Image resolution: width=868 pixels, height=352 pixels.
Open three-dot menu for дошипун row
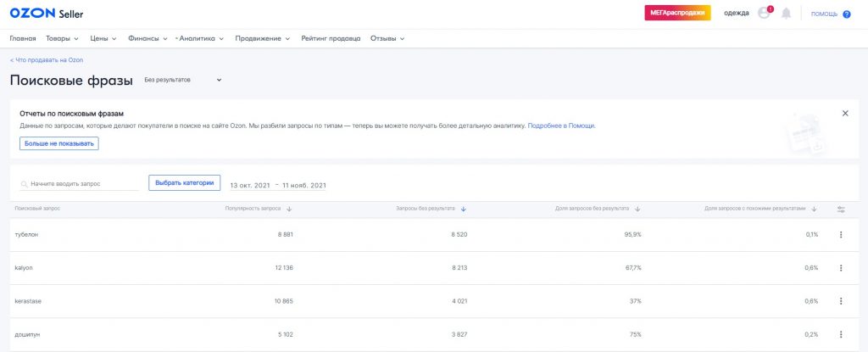click(841, 334)
